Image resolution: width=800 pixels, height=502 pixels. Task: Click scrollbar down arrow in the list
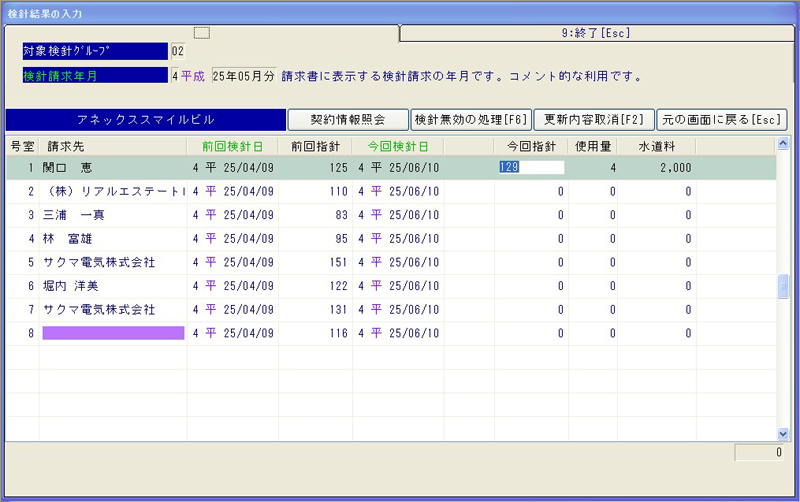[x=783, y=433]
